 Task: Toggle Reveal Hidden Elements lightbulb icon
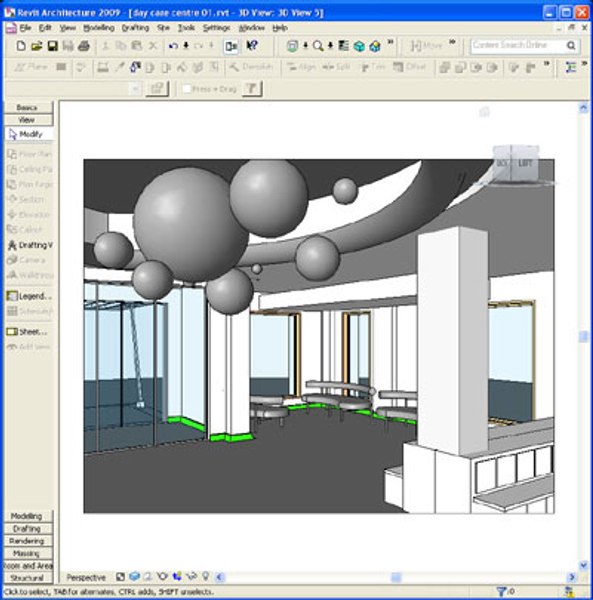click(x=206, y=576)
